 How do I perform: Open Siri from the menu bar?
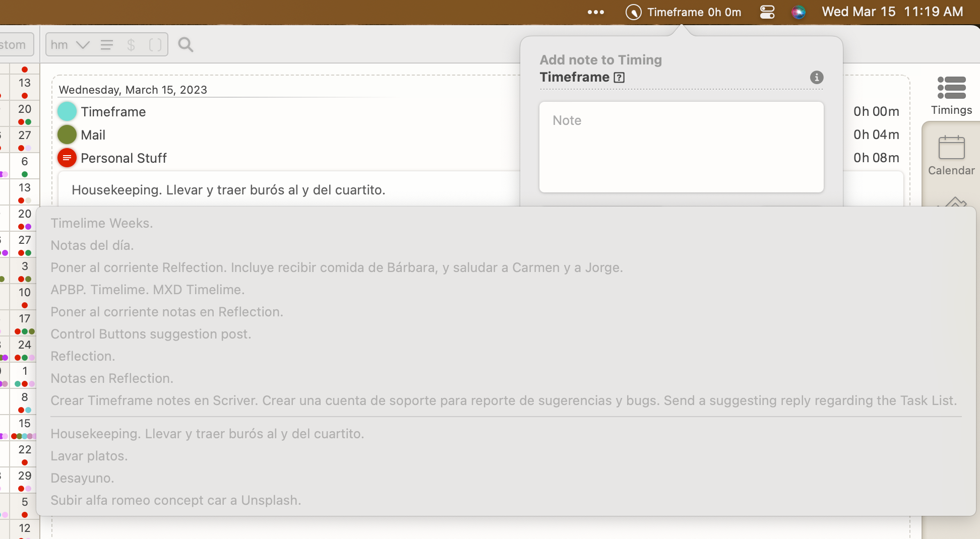click(798, 12)
